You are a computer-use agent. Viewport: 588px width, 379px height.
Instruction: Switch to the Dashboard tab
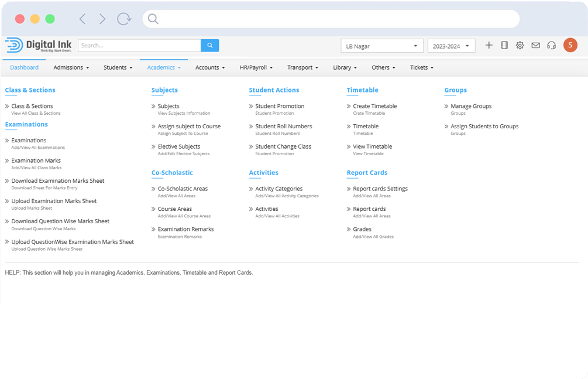point(24,67)
